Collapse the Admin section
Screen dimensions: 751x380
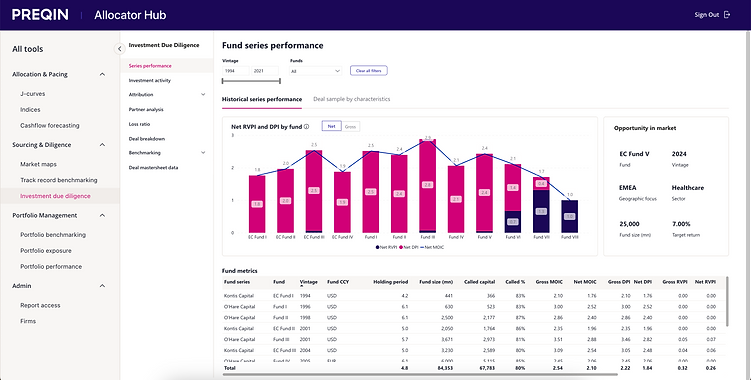coord(102,286)
